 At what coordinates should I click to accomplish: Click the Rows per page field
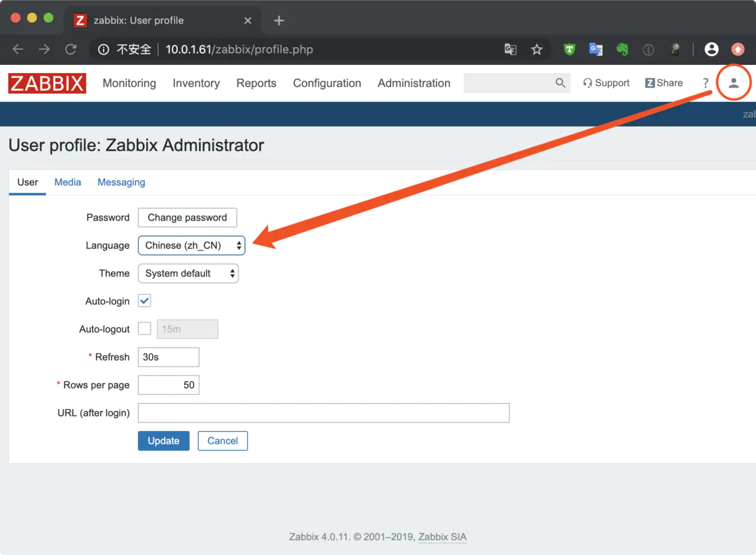click(168, 385)
